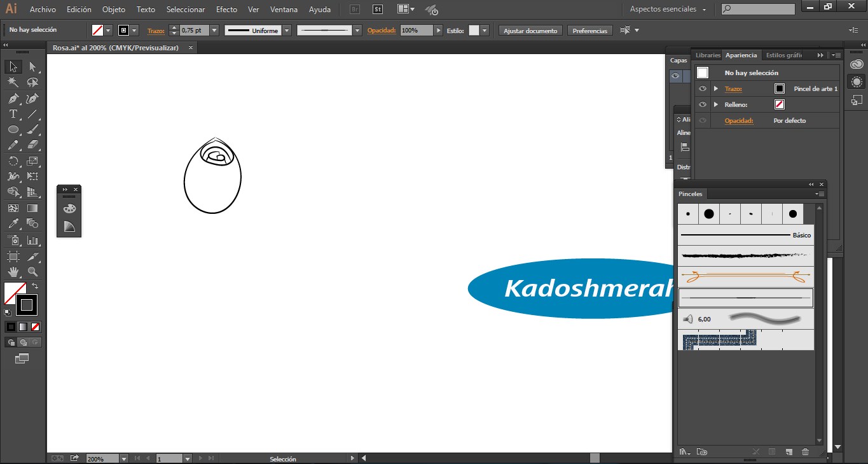Hide the layer in Capas panel
The height and width of the screenshot is (464, 868).
click(675, 76)
